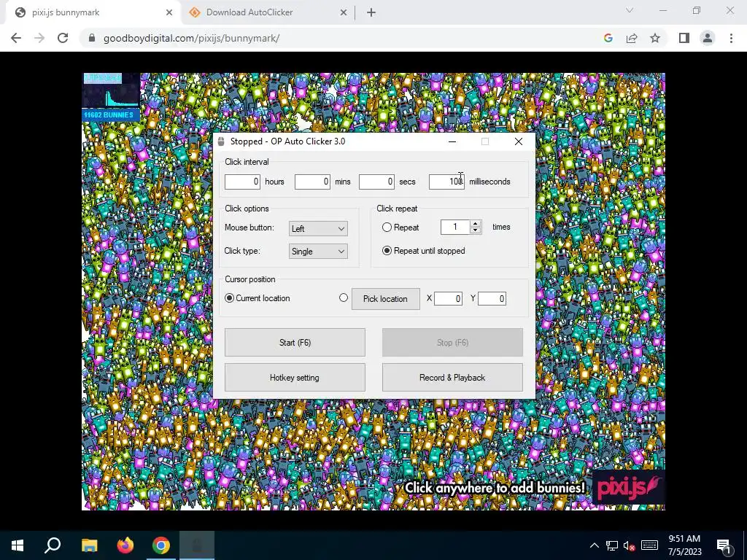The height and width of the screenshot is (560, 747).
Task: Expand the Click type dropdown
Action: [318, 252]
